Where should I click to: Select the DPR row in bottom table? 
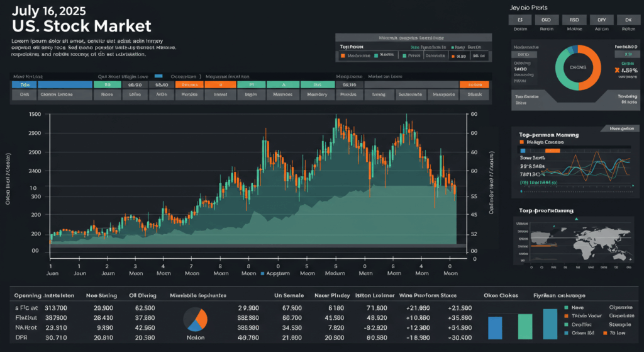click(x=22, y=338)
